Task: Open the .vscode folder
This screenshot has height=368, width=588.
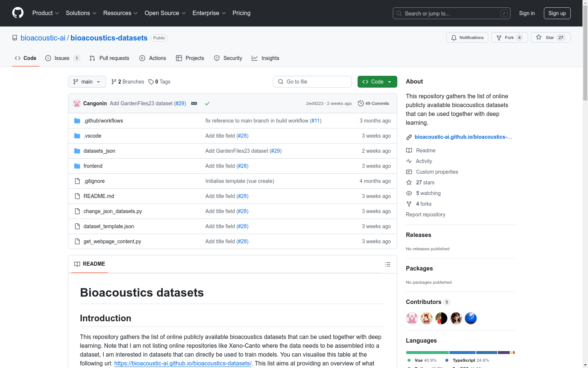Action: (92, 136)
